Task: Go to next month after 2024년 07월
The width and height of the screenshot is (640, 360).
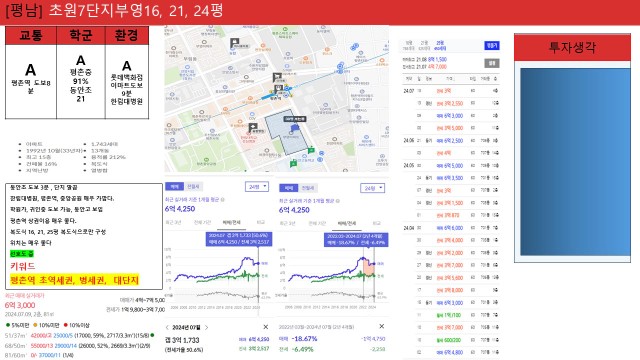Action: click(x=207, y=327)
